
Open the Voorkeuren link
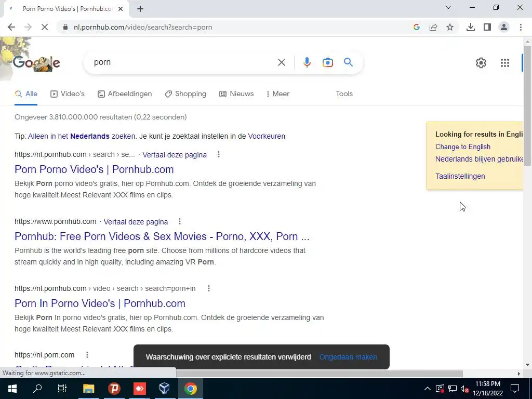pos(267,136)
